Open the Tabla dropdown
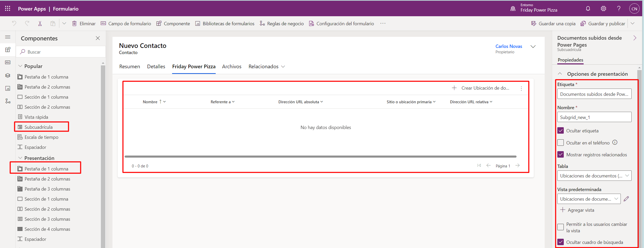 coord(594,176)
